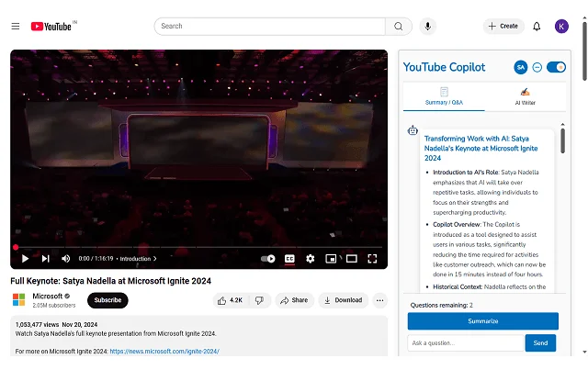The width and height of the screenshot is (588, 381).
Task: Select the Summary / Q&A tab
Action: point(444,95)
